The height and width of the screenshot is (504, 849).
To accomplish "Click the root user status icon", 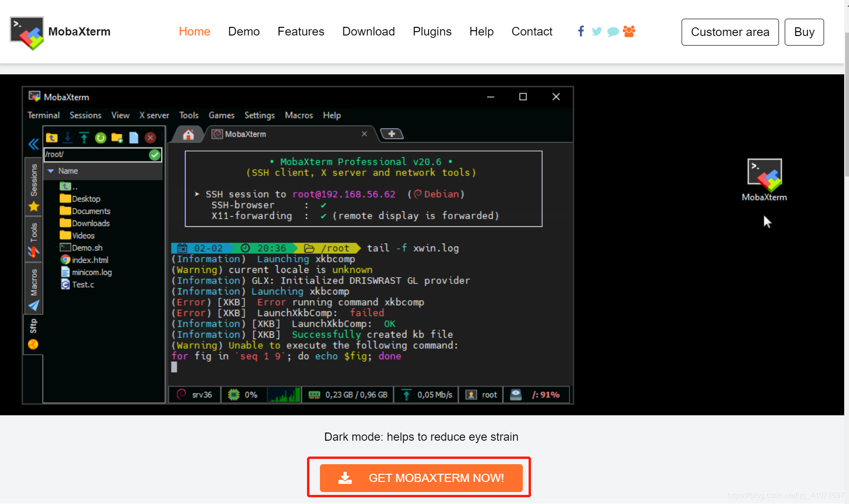I will tap(471, 395).
